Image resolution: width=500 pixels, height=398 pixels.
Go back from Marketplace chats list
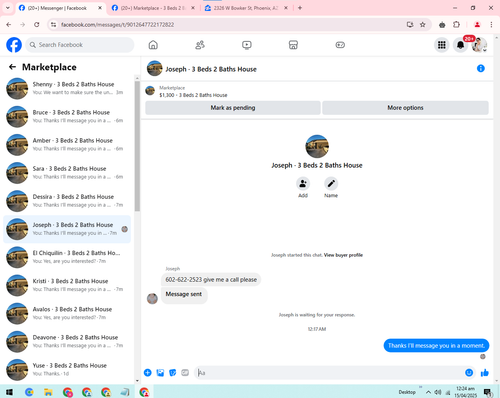pos(12,67)
